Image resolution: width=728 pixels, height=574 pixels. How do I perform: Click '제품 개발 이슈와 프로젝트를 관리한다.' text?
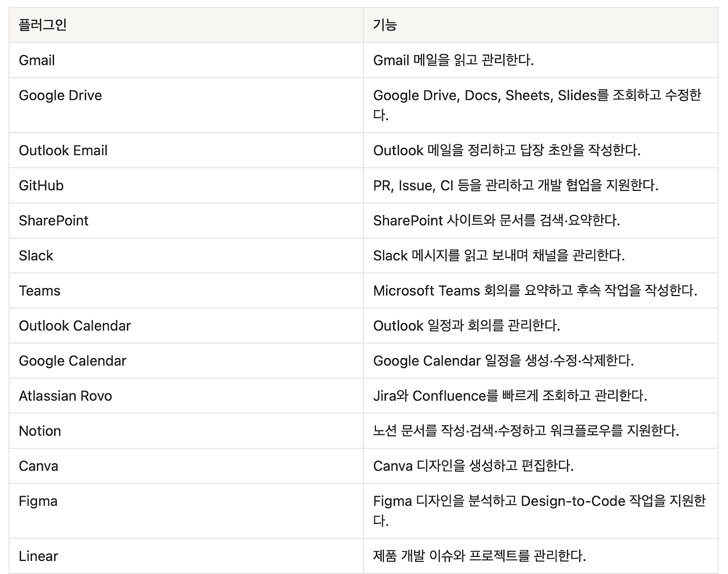click(x=479, y=556)
